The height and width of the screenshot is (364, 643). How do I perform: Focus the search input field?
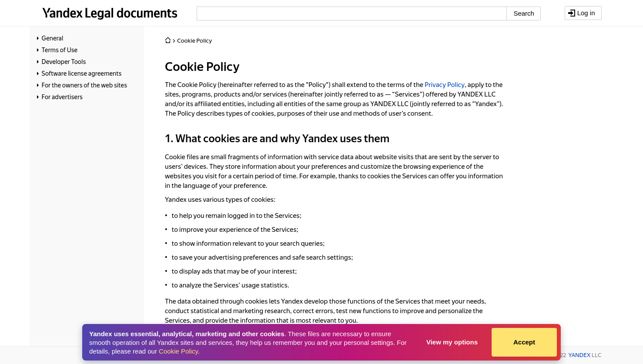(x=352, y=13)
